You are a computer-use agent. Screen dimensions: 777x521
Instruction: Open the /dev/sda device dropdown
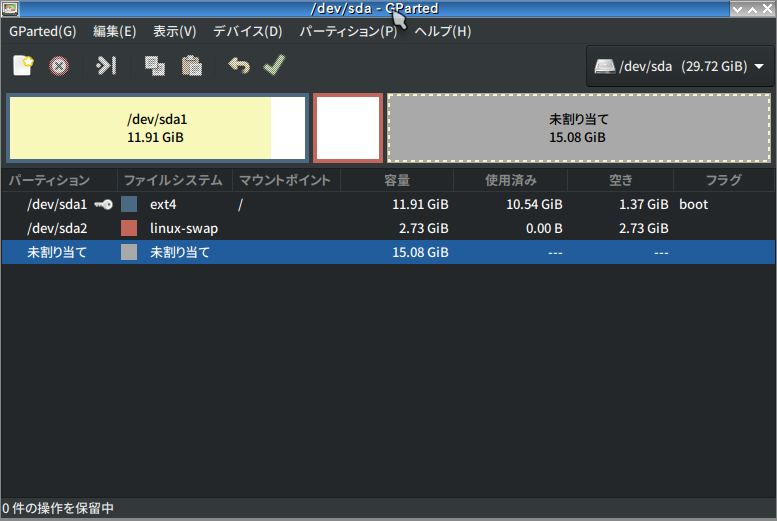point(679,66)
